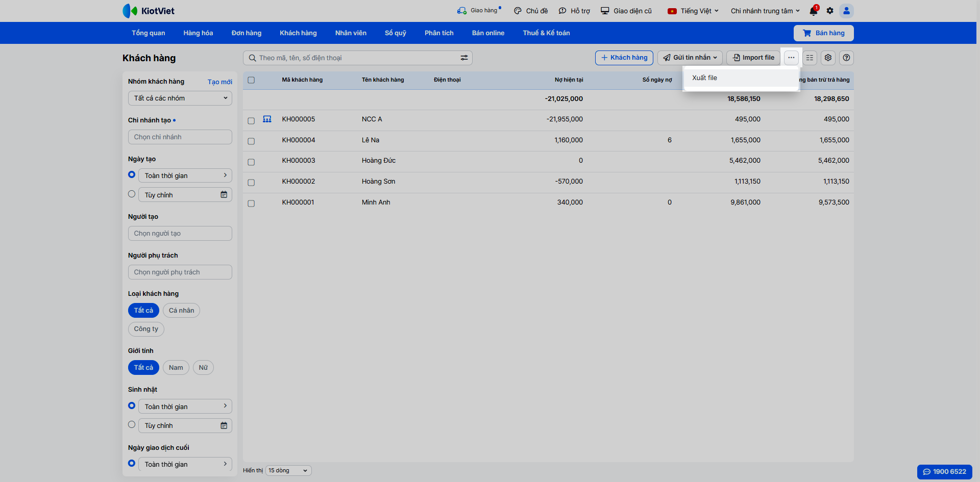The image size is (980, 482).
Task: Click the search magnifier icon
Action: click(252, 58)
